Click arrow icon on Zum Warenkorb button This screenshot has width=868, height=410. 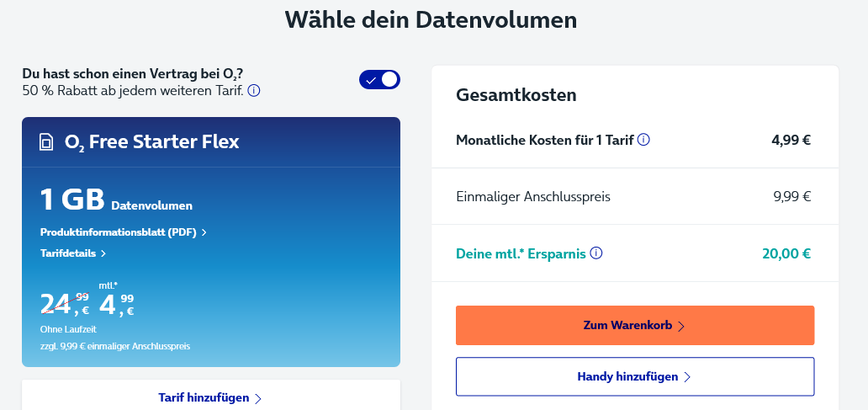(681, 326)
